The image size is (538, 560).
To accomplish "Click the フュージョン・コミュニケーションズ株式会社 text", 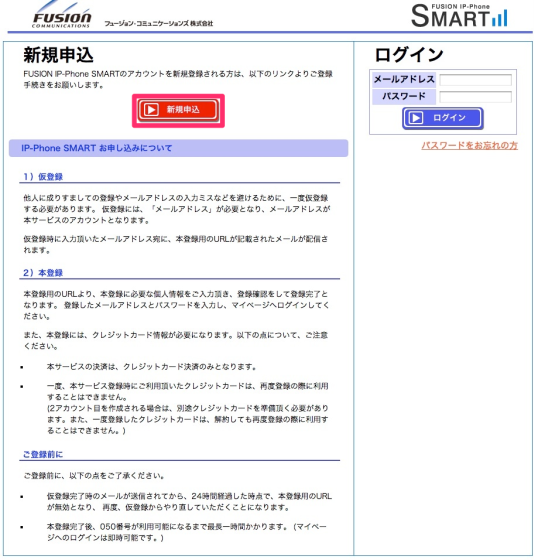I will tap(159, 24).
